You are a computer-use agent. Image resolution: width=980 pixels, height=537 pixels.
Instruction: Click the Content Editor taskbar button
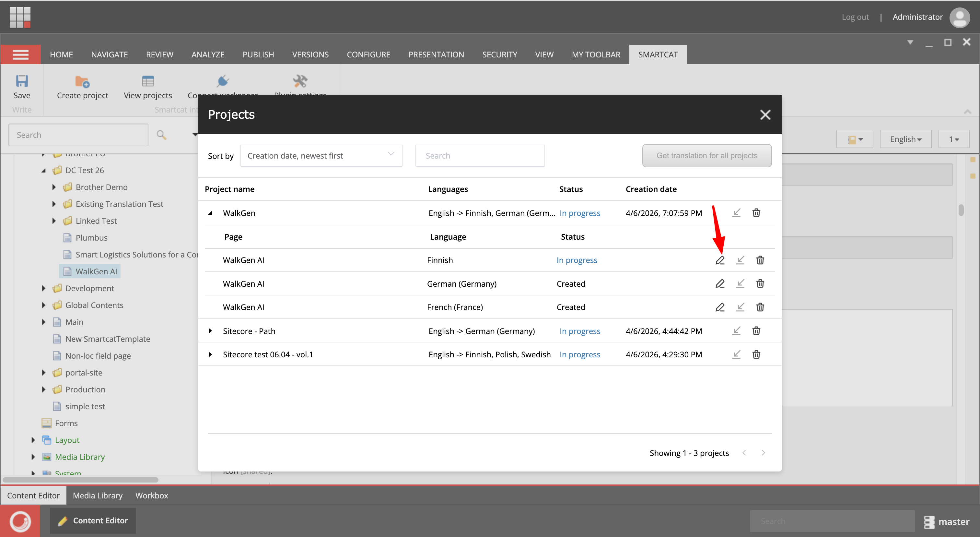click(x=93, y=521)
